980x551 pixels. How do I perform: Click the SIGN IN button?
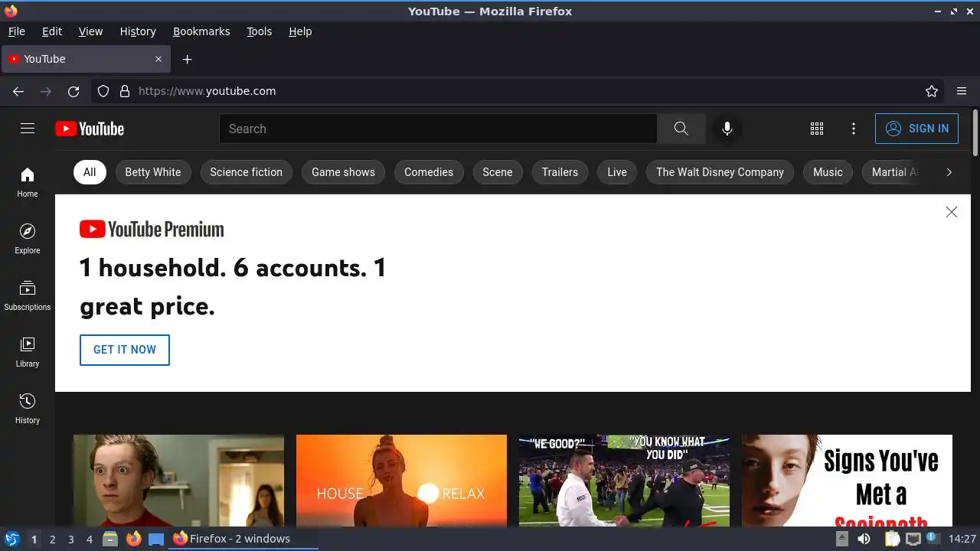pos(916,129)
